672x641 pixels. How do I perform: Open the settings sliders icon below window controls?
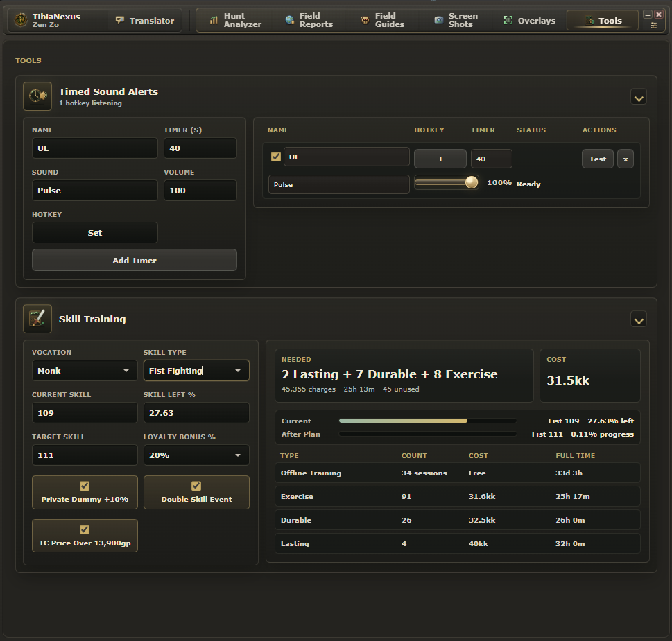coord(653,25)
